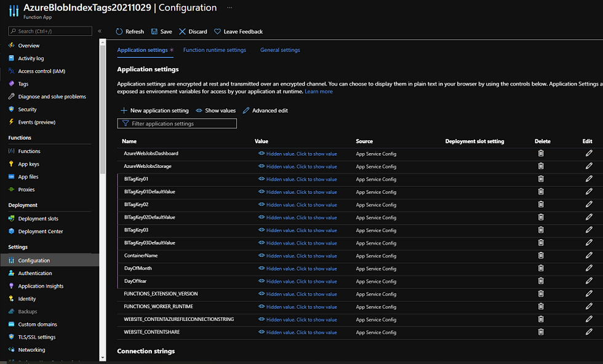The width and height of the screenshot is (603, 364).
Task: Show hidden value of BITagKey01
Action: [298, 179]
